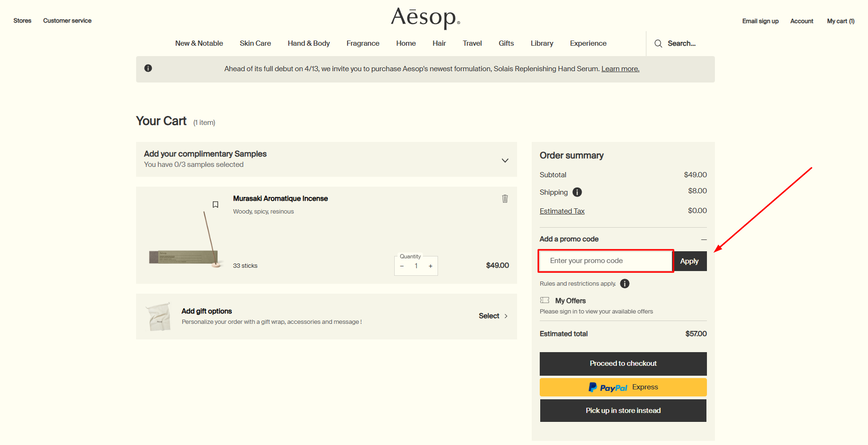Focus the promo code input field

click(606, 261)
